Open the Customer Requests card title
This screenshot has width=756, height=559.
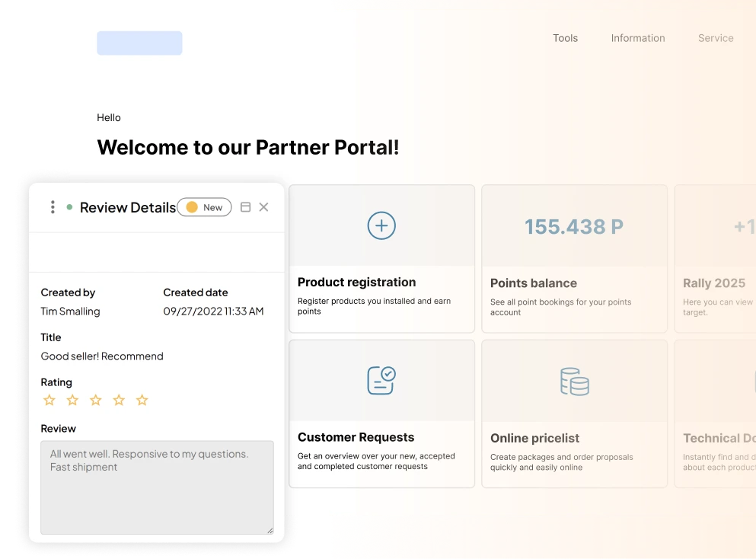(356, 437)
